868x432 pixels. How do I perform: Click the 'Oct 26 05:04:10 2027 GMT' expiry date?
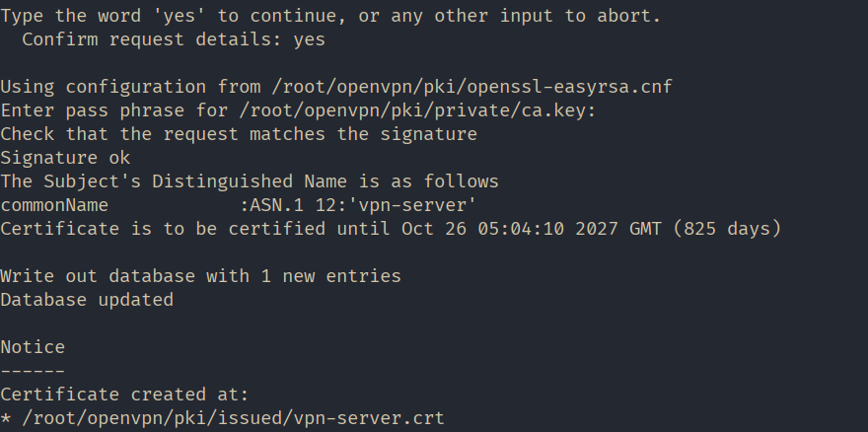pos(532,228)
